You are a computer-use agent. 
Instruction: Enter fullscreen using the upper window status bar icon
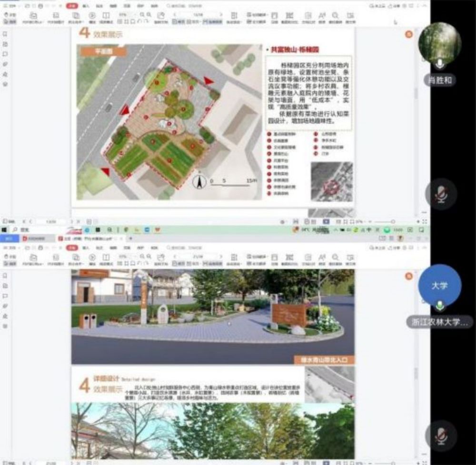pos(424,221)
